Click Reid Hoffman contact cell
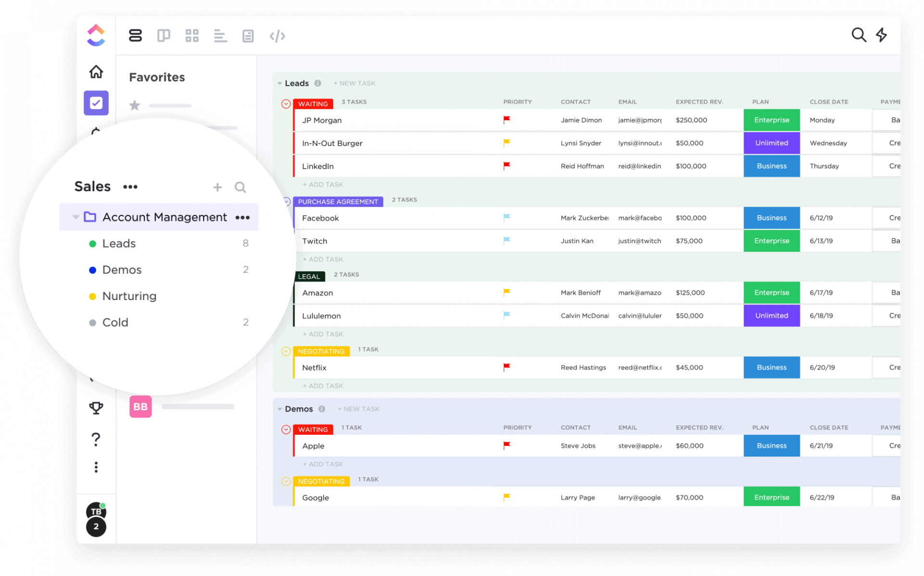924x576 pixels. coord(582,166)
